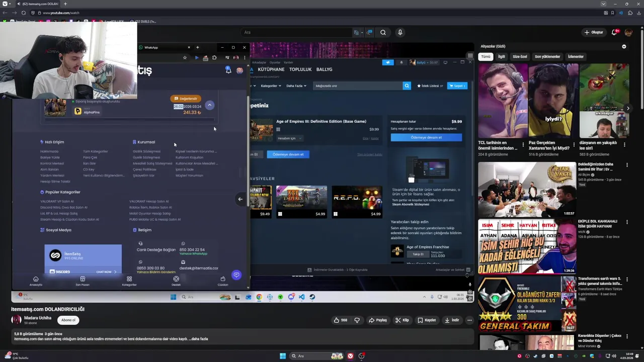The height and width of the screenshot is (362, 644).
Task: Start voice search with the microphone
Action: 400,32
